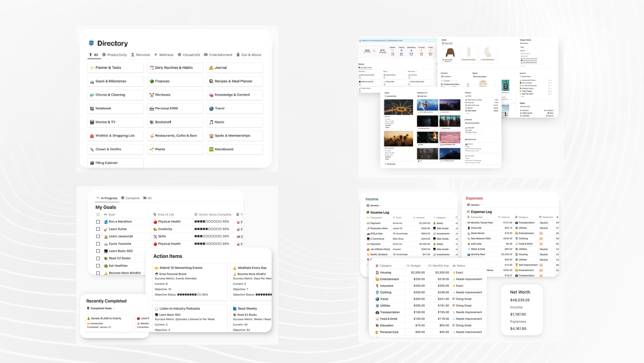644x363 pixels.
Task: Click the lightning icon on Planner & Tasks
Action: (92, 68)
